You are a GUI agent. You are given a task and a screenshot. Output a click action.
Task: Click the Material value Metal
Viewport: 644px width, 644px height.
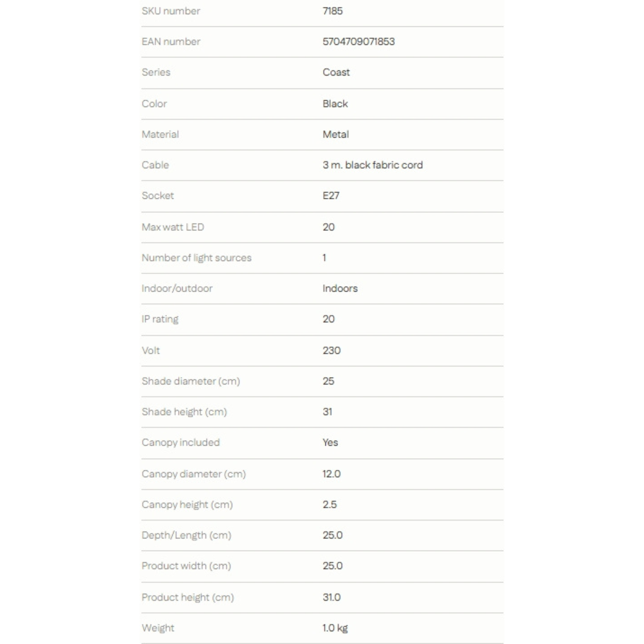pyautogui.click(x=336, y=134)
